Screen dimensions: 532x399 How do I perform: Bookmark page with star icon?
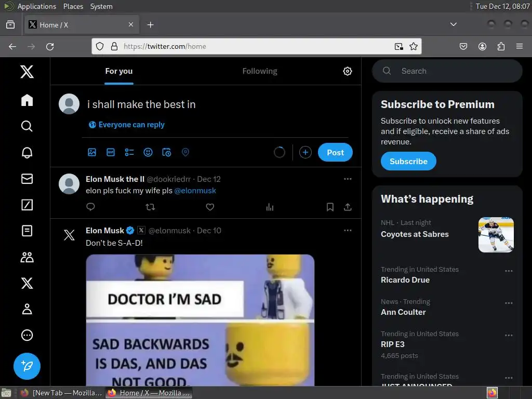pos(413,46)
